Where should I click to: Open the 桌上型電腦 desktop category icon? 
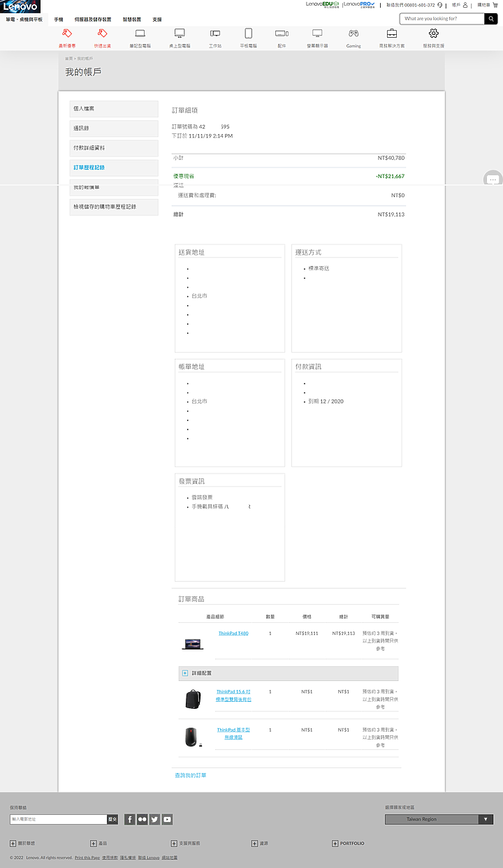tap(180, 34)
